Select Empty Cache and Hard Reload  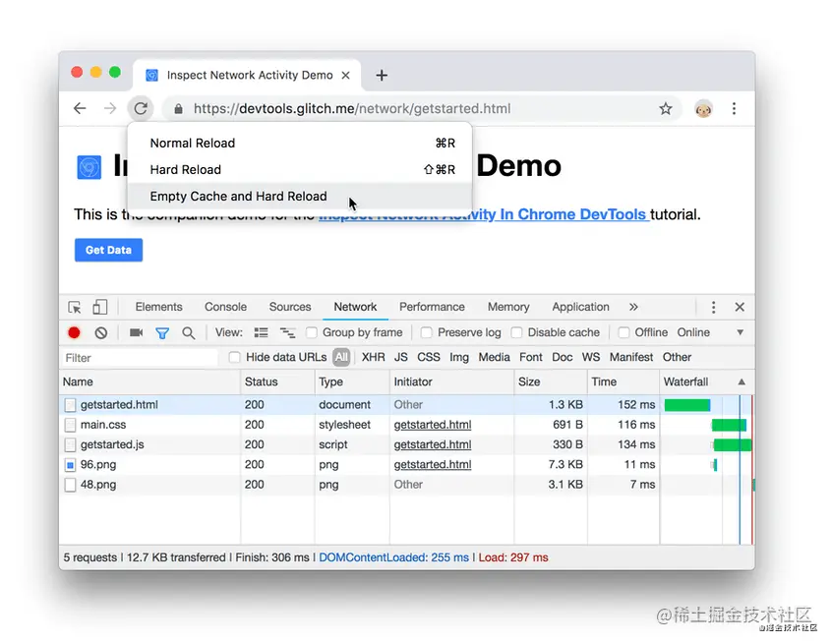(299, 197)
